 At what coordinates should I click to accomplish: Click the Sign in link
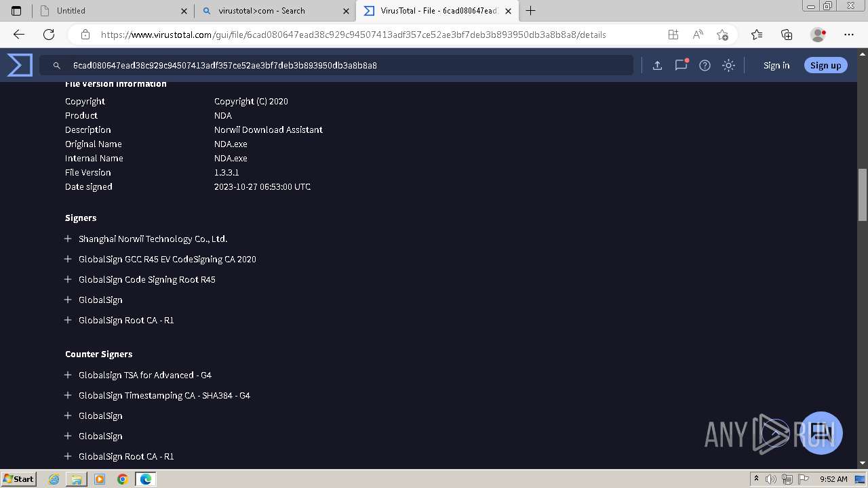tap(776, 65)
